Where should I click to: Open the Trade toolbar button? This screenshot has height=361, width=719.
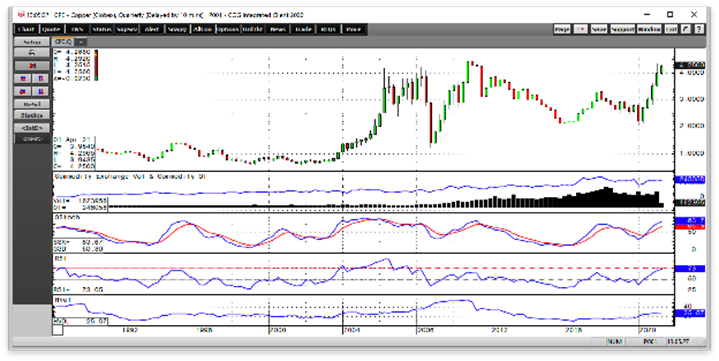[304, 29]
